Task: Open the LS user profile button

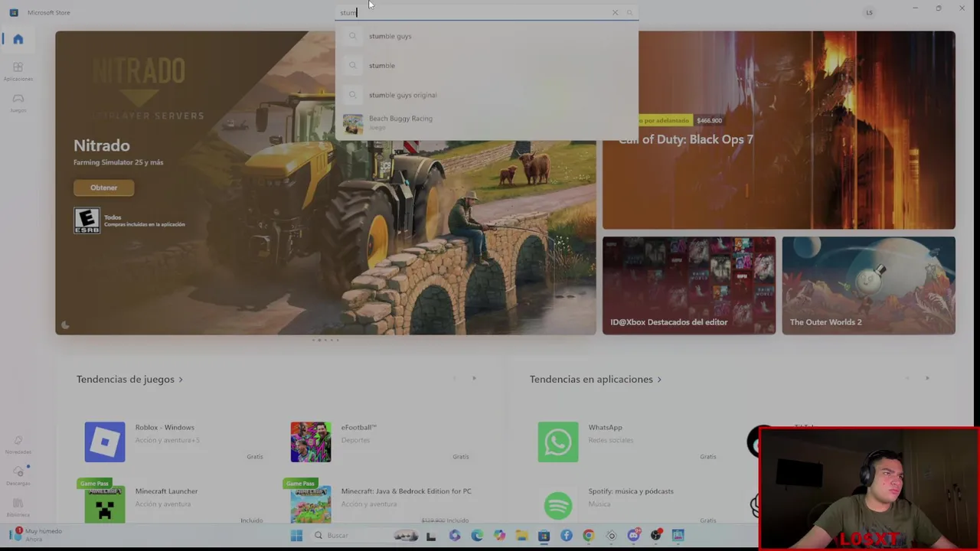Action: pyautogui.click(x=869, y=12)
